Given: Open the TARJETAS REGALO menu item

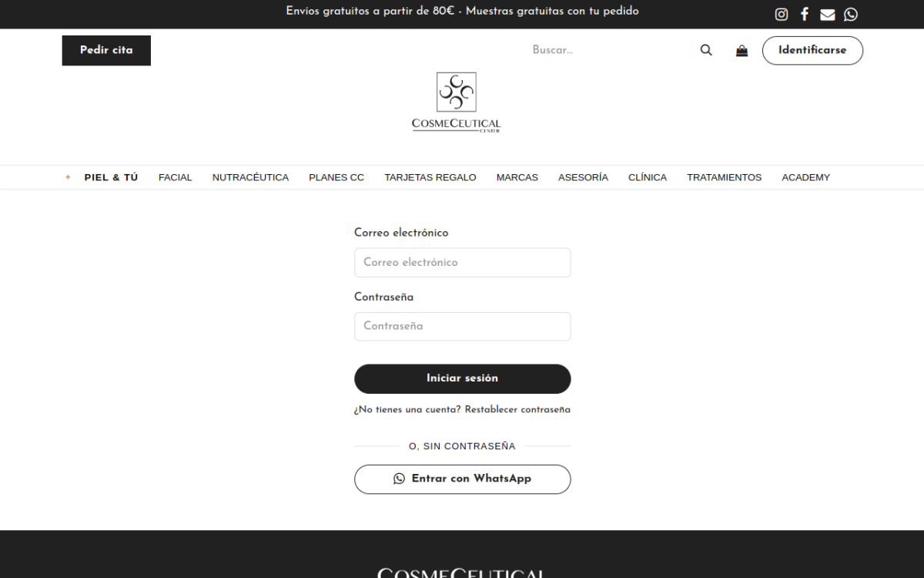Looking at the screenshot, I should coord(430,177).
